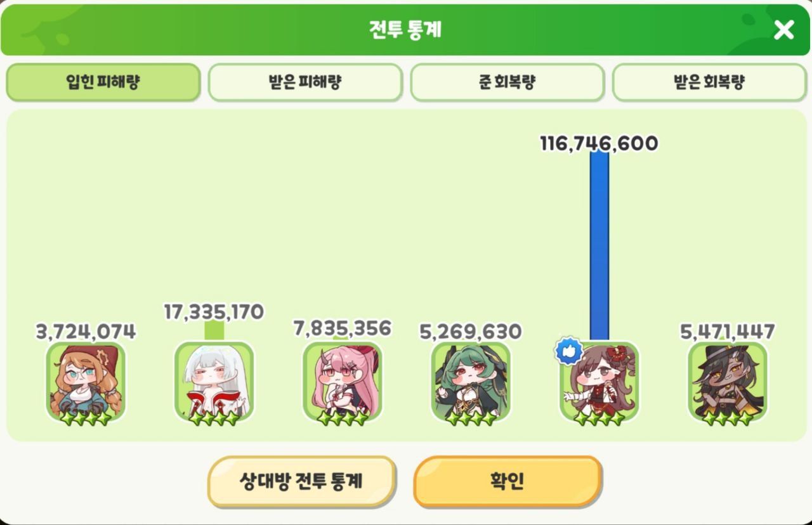812x525 pixels.
Task: Click the 116,746,600 damage value
Action: (599, 143)
